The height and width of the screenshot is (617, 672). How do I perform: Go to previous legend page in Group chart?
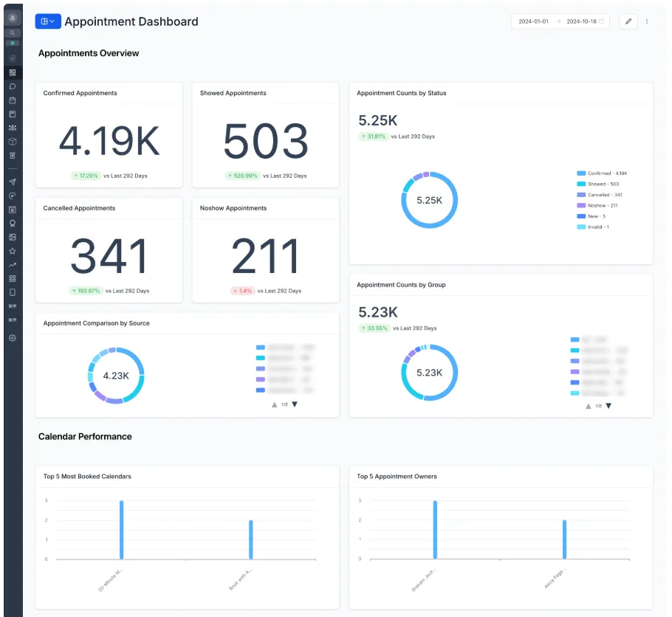click(x=589, y=406)
